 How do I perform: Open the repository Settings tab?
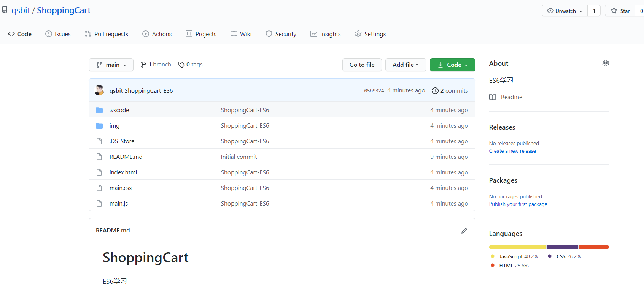point(370,34)
